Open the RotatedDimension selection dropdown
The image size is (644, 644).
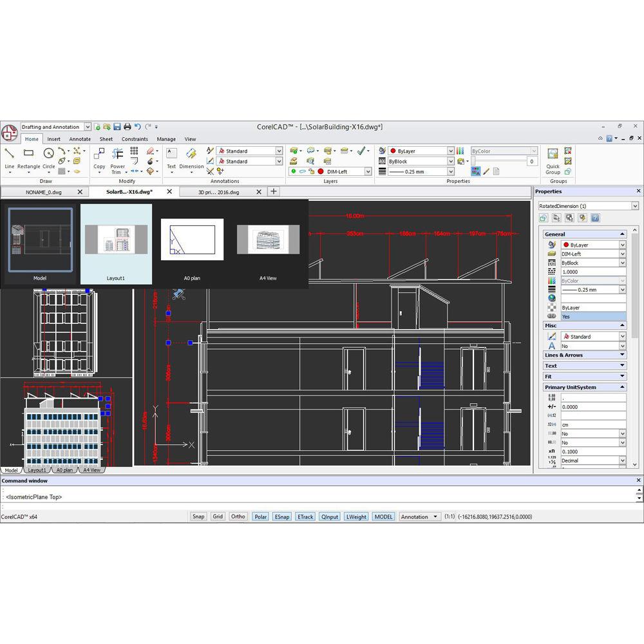pos(635,206)
